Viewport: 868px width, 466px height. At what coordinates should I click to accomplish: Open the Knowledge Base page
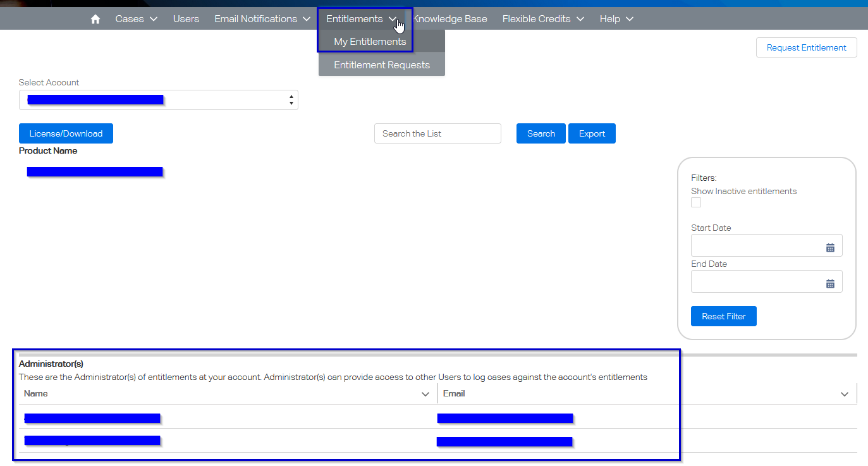pos(450,19)
